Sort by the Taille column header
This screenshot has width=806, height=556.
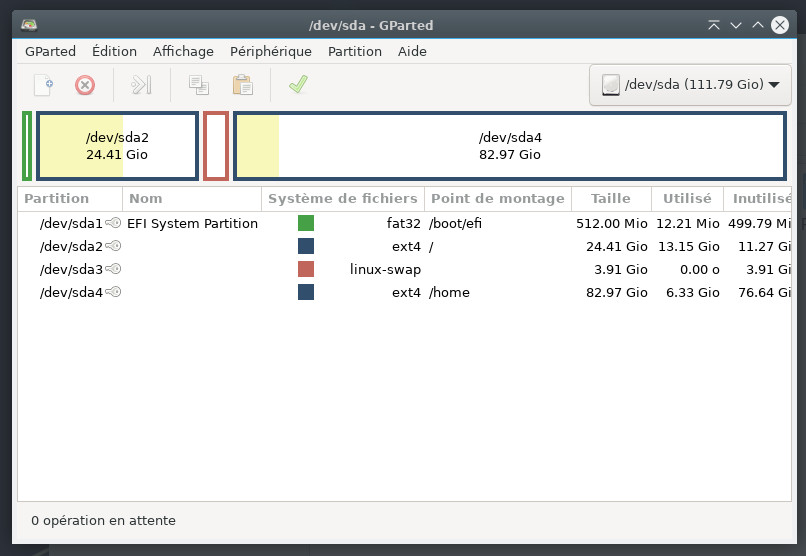tap(610, 199)
